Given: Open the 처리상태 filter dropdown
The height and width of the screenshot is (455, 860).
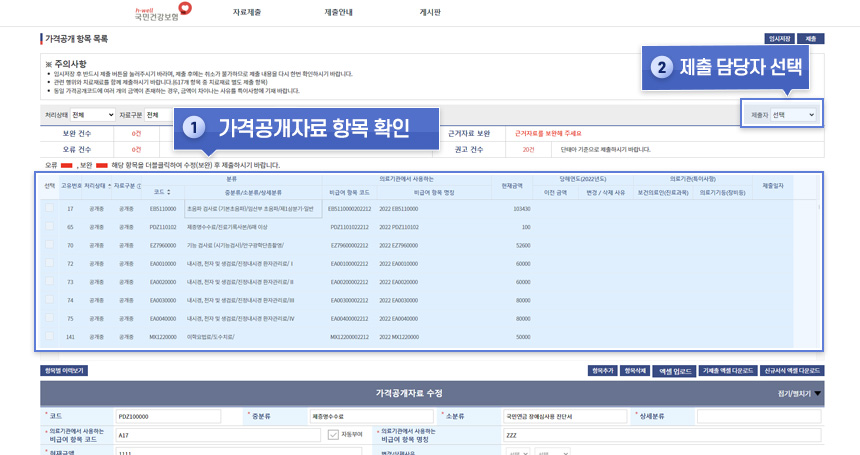Looking at the screenshot, I should point(93,115).
